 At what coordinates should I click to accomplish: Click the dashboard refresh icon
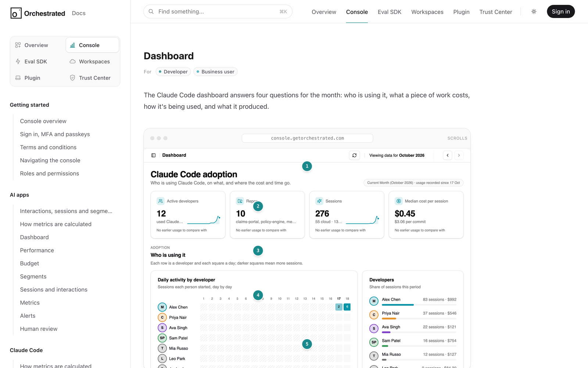(x=354, y=155)
